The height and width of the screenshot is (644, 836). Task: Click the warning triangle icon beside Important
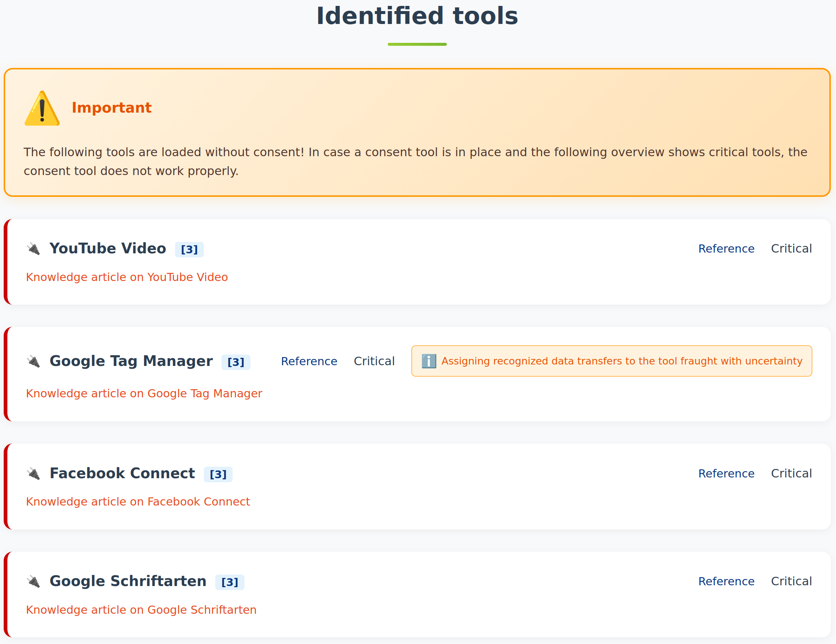click(x=42, y=108)
